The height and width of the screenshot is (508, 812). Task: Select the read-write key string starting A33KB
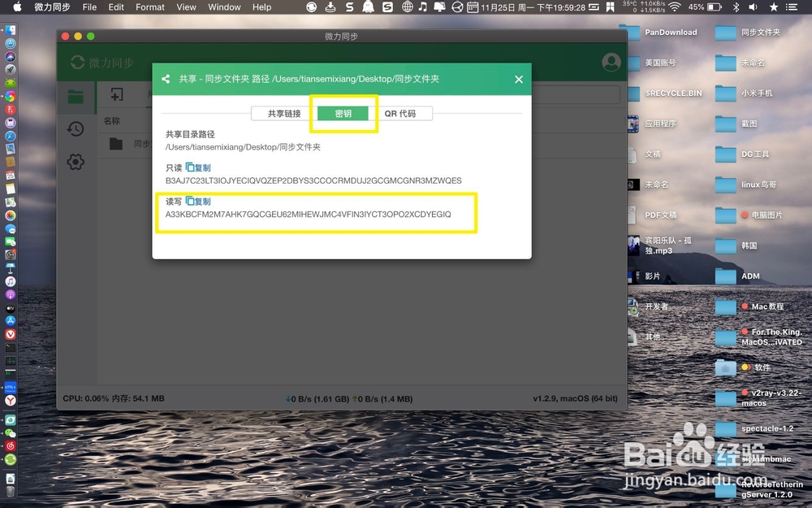pos(308,214)
